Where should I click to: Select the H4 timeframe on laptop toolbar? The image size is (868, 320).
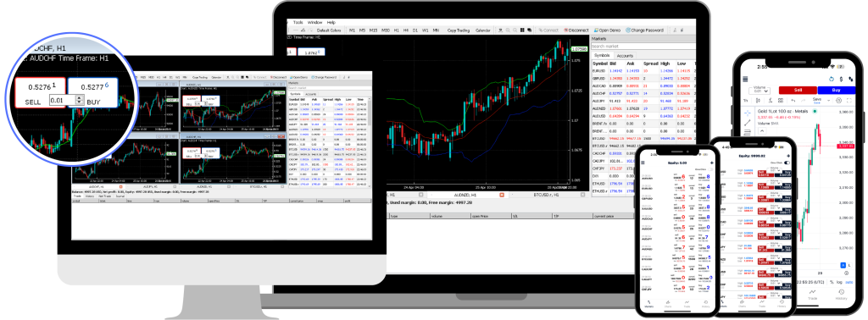coord(406,30)
